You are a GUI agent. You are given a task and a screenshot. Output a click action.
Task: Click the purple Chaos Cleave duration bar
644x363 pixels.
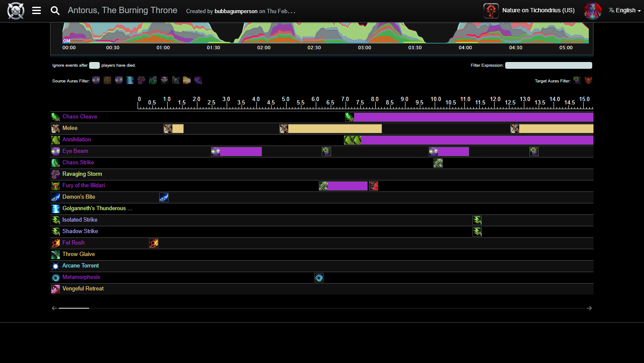coord(473,117)
